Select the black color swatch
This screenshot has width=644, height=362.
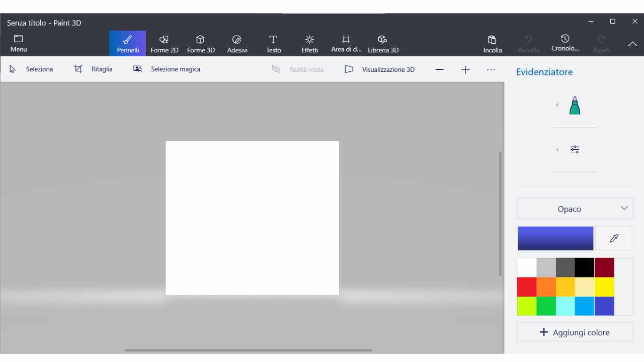click(x=585, y=267)
